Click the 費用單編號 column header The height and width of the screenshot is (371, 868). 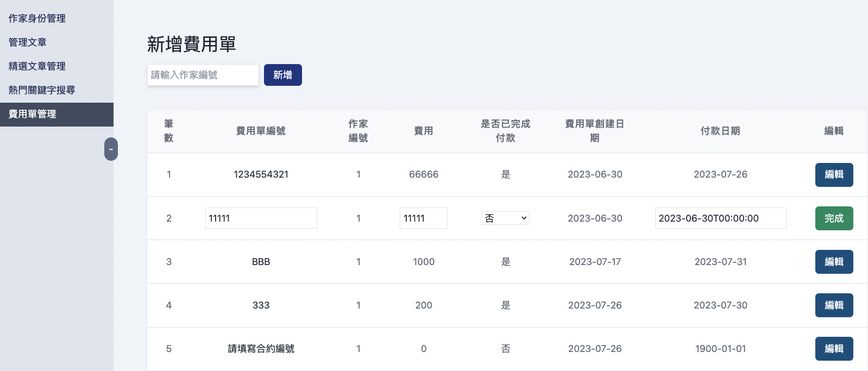click(x=261, y=131)
